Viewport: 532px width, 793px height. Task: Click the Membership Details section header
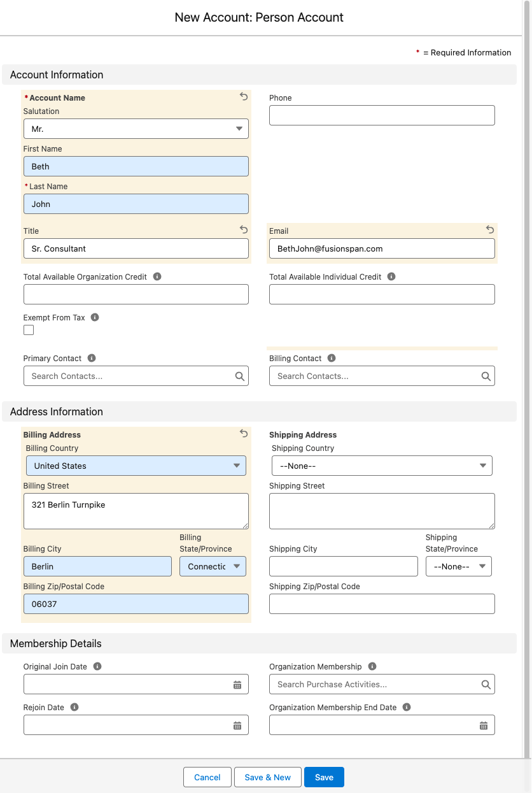260,643
